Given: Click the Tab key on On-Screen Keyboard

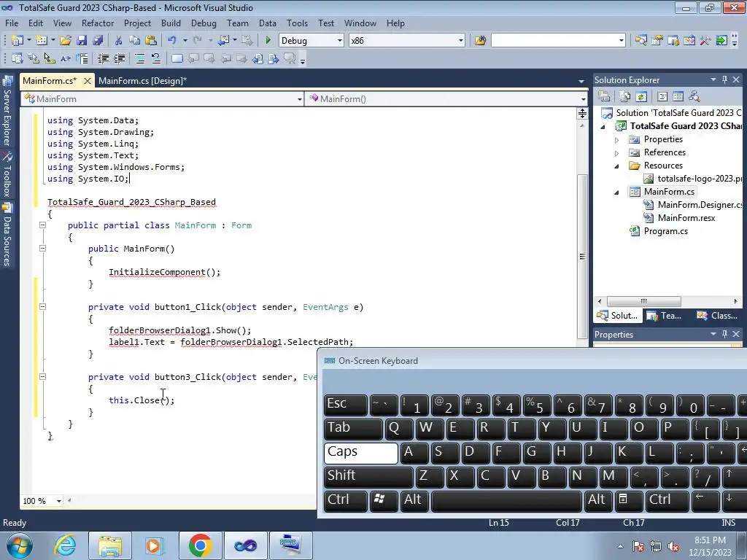Looking at the screenshot, I should [x=354, y=429].
